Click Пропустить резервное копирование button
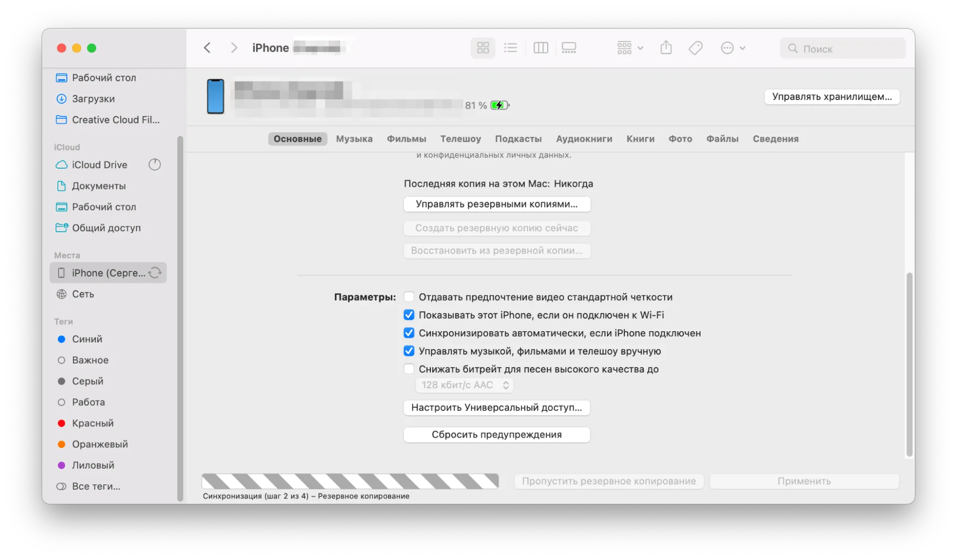Viewport: 957px width, 560px height. 609,482
